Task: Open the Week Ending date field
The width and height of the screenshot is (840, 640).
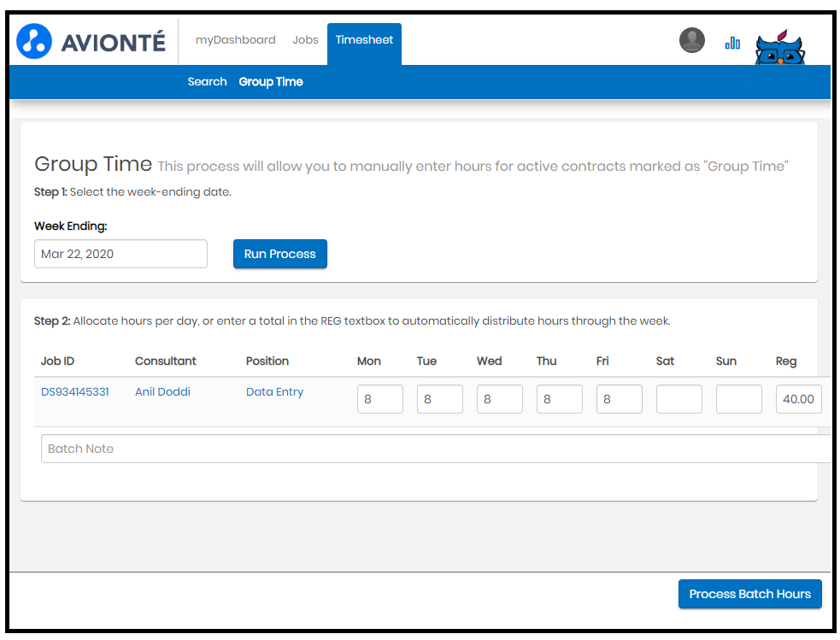Action: click(120, 254)
